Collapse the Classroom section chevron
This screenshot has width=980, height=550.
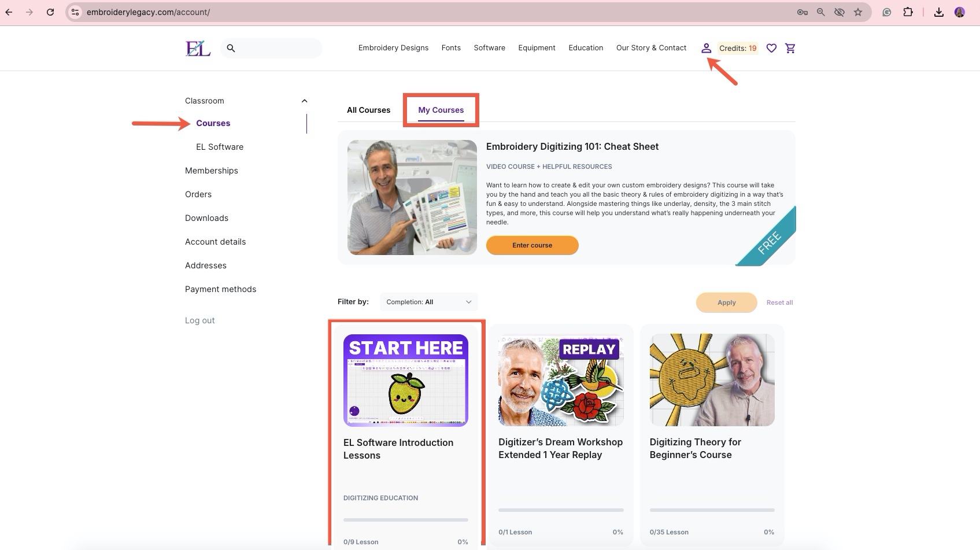304,101
